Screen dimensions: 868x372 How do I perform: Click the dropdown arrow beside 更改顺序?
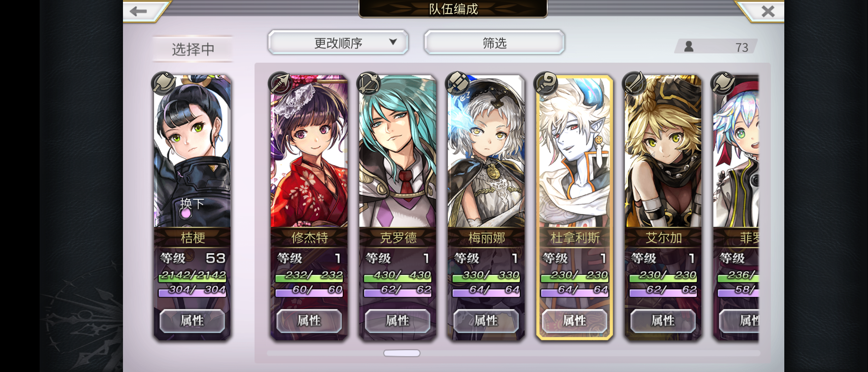pos(393,42)
